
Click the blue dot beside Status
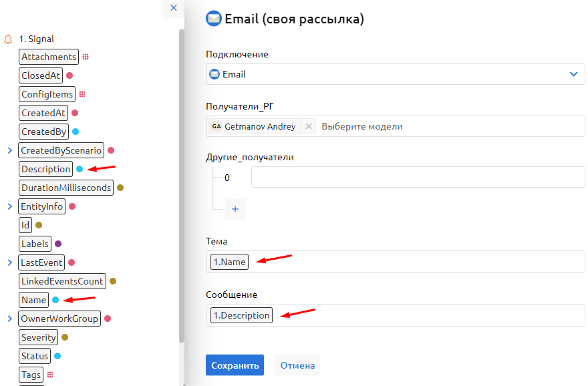58,356
